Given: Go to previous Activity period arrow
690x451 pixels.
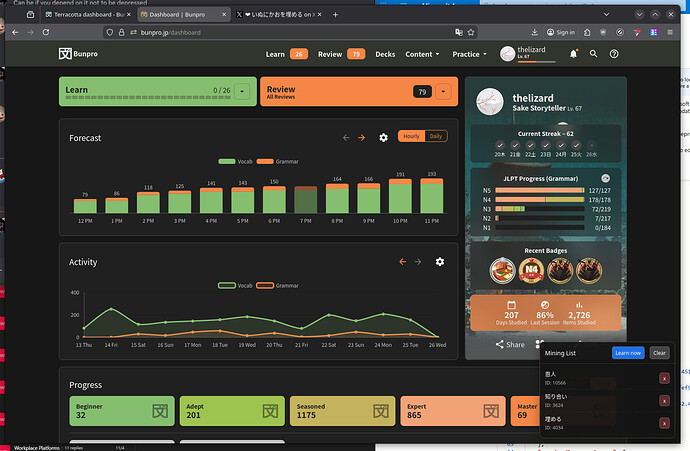Looking at the screenshot, I should [403, 262].
